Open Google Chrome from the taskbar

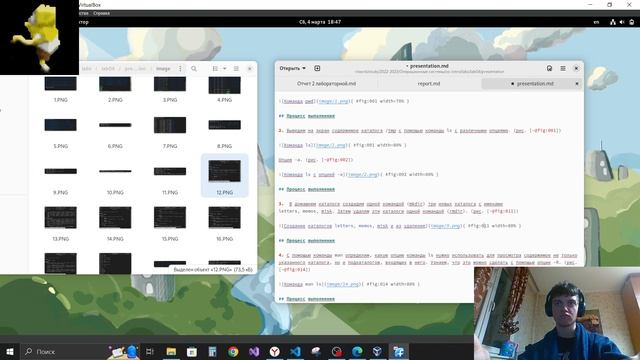233,351
